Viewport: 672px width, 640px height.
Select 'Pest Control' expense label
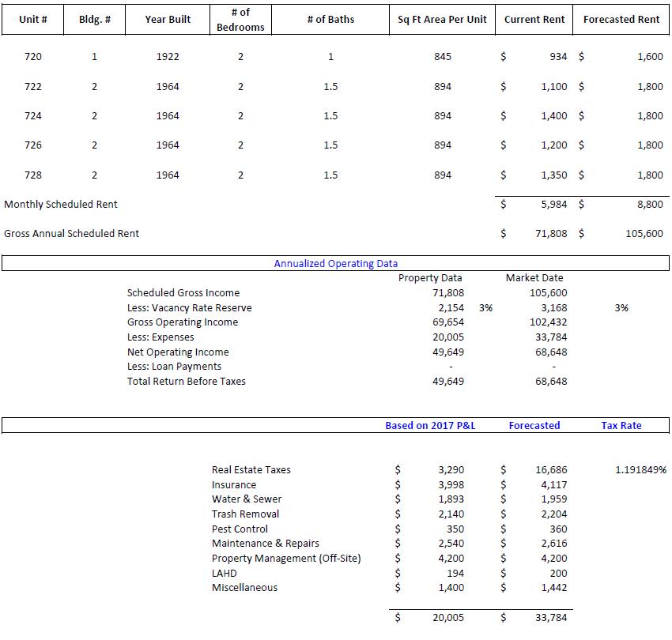click(x=240, y=529)
